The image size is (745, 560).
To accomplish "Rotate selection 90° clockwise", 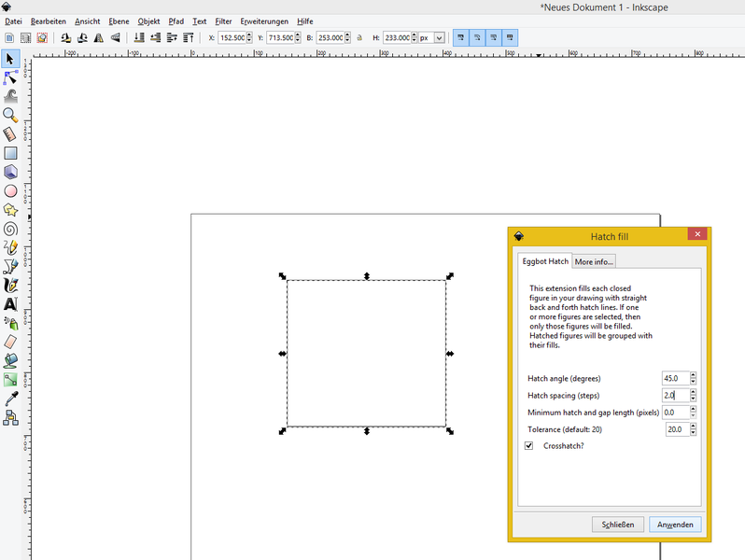I will [82, 38].
